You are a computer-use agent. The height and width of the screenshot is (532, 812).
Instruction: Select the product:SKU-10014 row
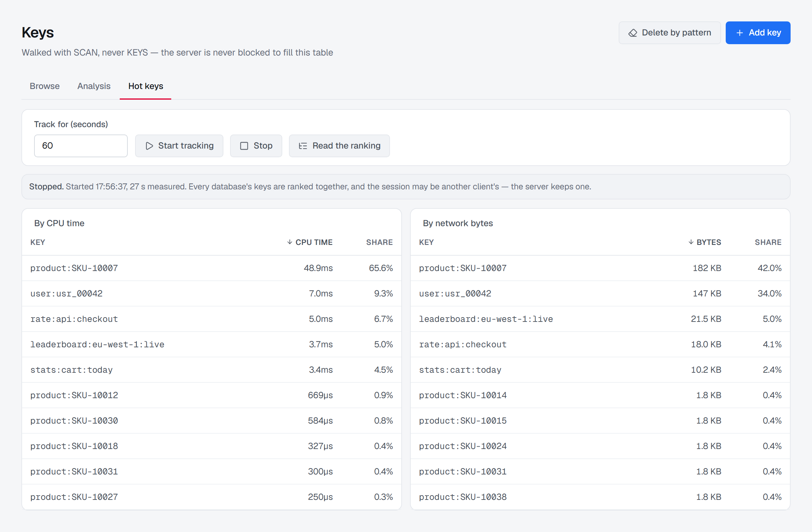point(600,395)
